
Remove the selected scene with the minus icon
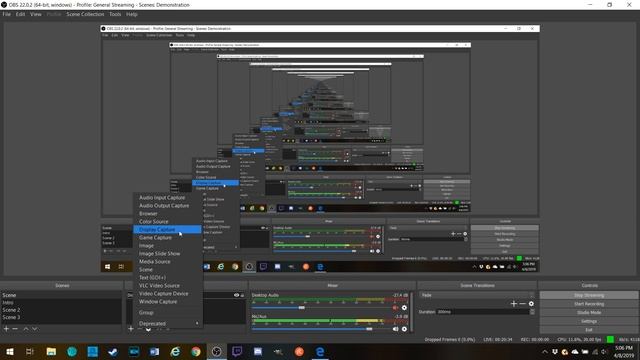15,329
